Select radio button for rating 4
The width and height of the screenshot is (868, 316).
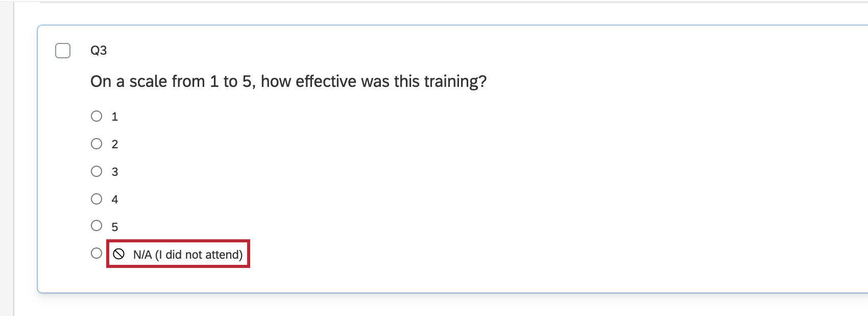coord(97,199)
